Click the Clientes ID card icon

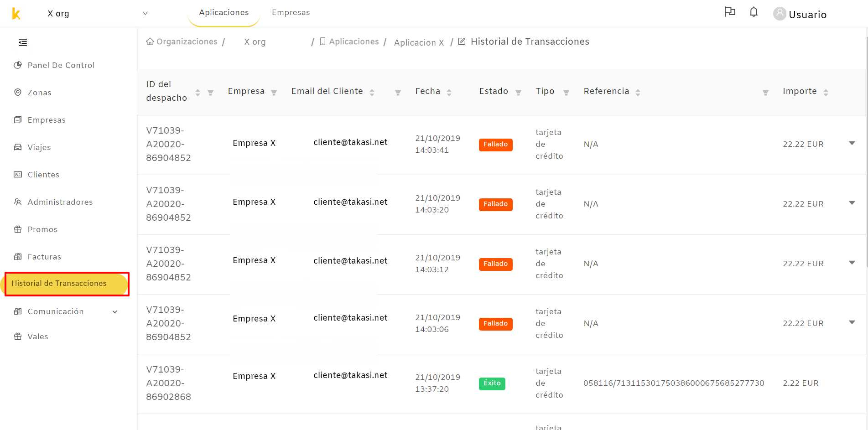pyautogui.click(x=18, y=175)
